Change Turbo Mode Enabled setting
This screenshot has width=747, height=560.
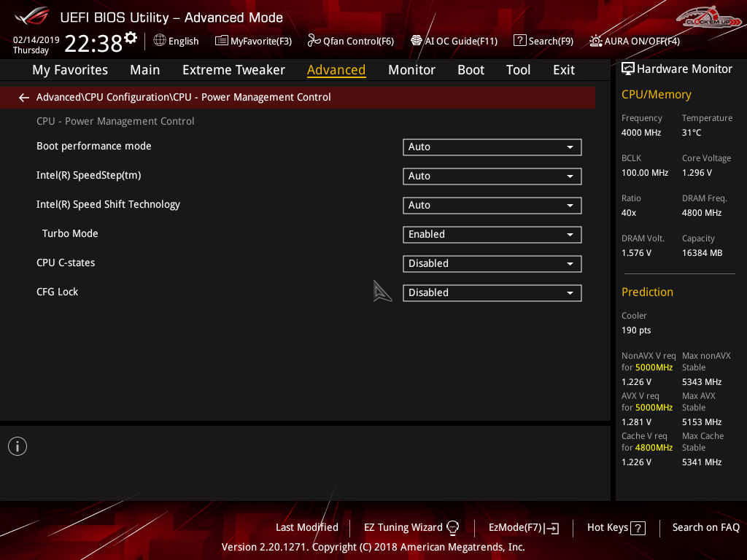[x=492, y=234]
